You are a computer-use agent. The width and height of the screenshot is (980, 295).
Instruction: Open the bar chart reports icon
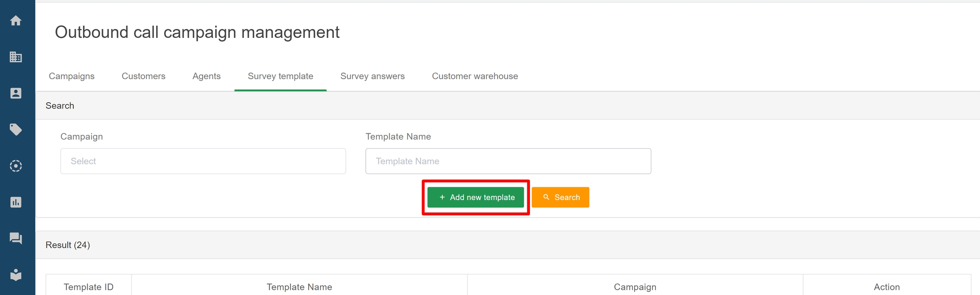(x=16, y=202)
